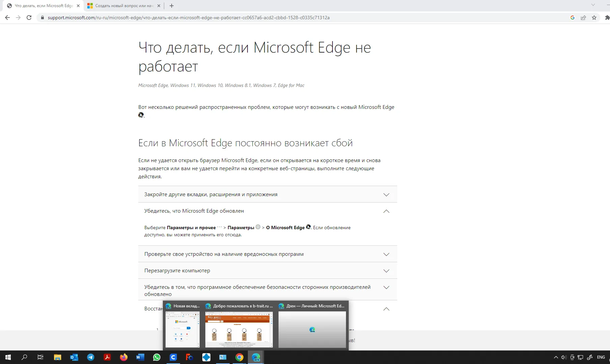
Task: Close the 'Создать новый вопрос' tab
Action: pyautogui.click(x=159, y=6)
